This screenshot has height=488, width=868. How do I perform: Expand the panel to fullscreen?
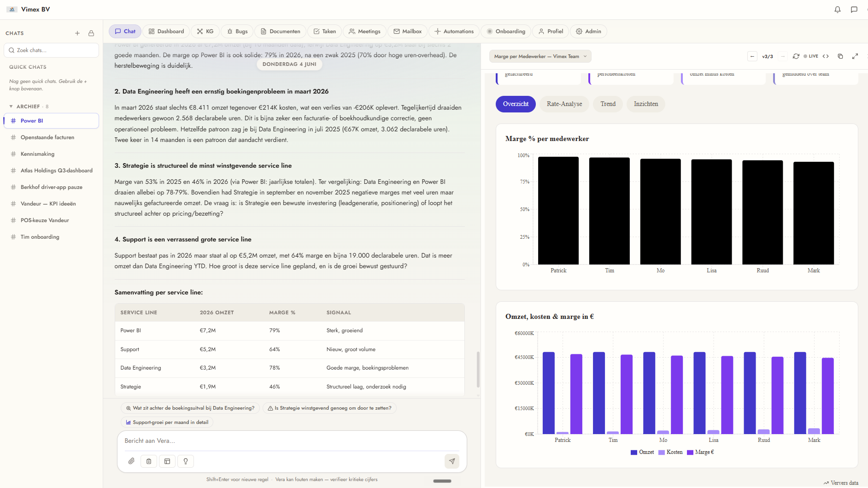click(855, 56)
